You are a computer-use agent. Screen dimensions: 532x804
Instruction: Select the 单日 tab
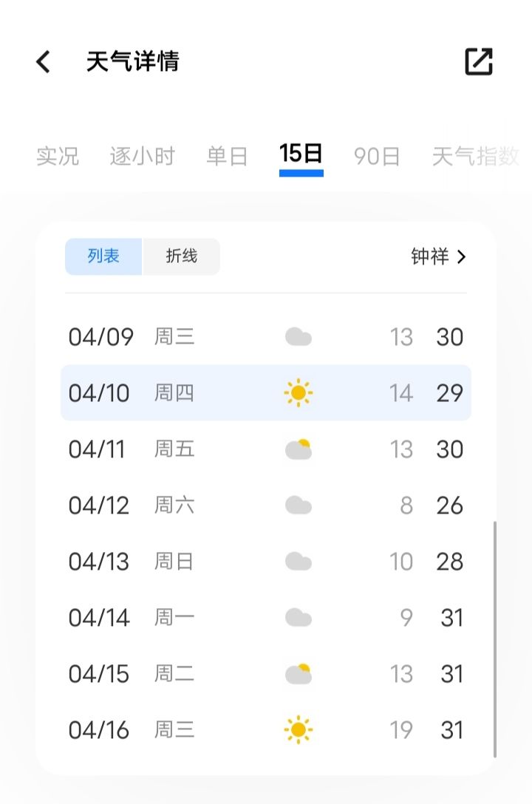coord(227,156)
